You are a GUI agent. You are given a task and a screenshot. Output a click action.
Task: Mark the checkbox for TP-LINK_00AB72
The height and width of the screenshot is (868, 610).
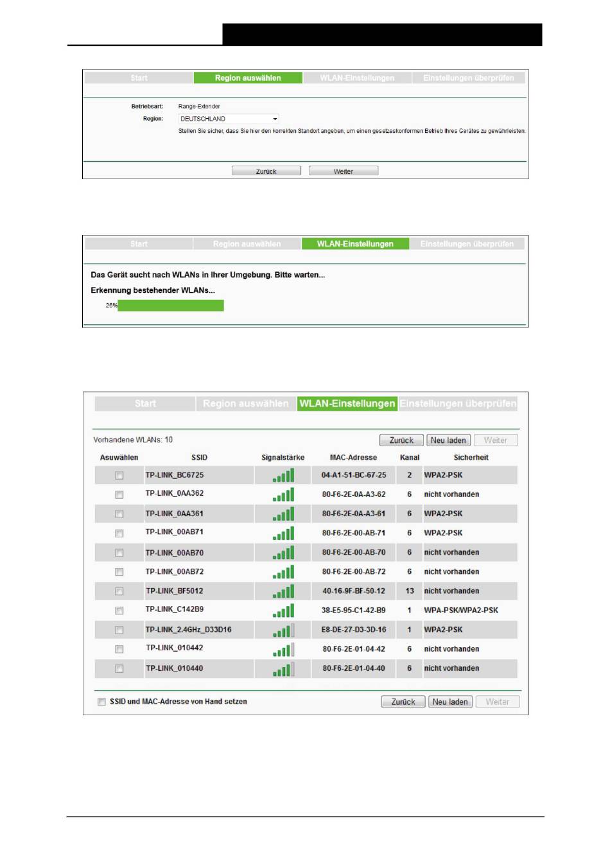point(119,572)
